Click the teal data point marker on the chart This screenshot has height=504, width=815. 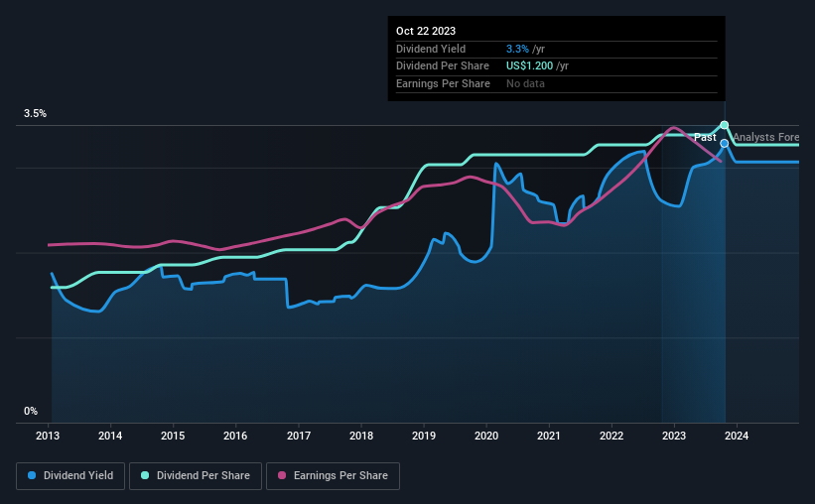click(724, 125)
